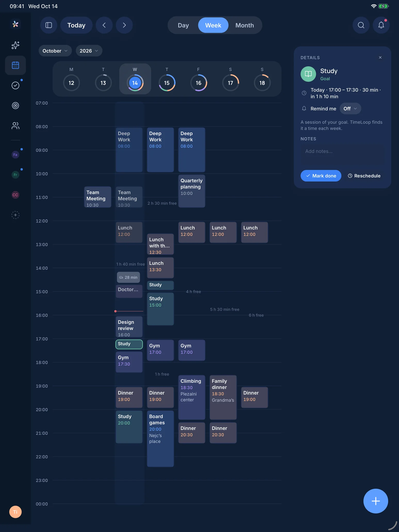The width and height of the screenshot is (399, 532).
Task: Open the goals target icon
Action: tap(15, 105)
